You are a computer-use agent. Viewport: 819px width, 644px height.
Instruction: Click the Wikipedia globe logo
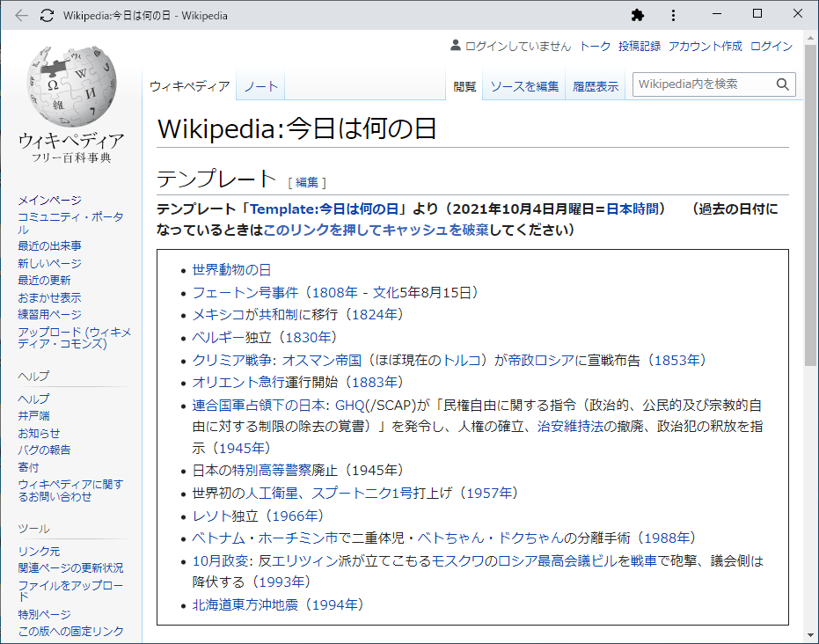(x=71, y=86)
